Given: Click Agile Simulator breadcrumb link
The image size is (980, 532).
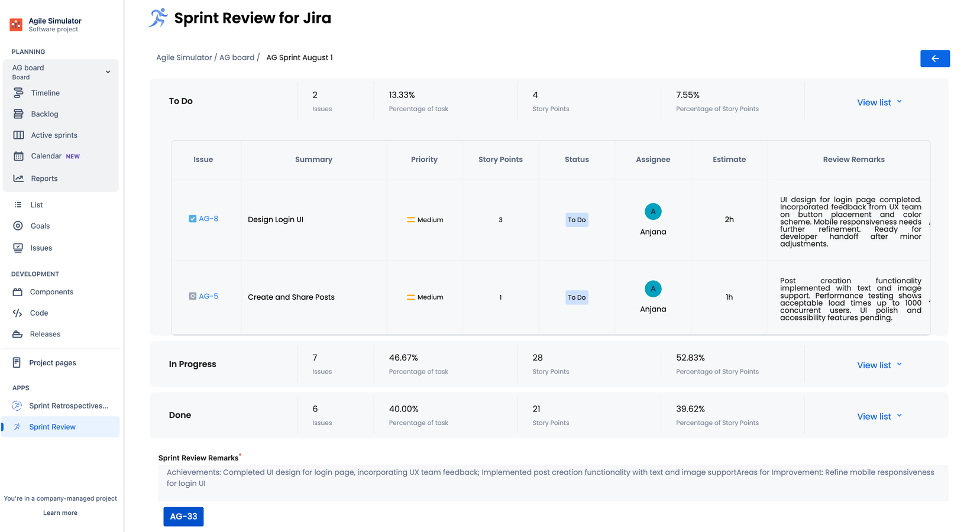Looking at the screenshot, I should pyautogui.click(x=184, y=57).
